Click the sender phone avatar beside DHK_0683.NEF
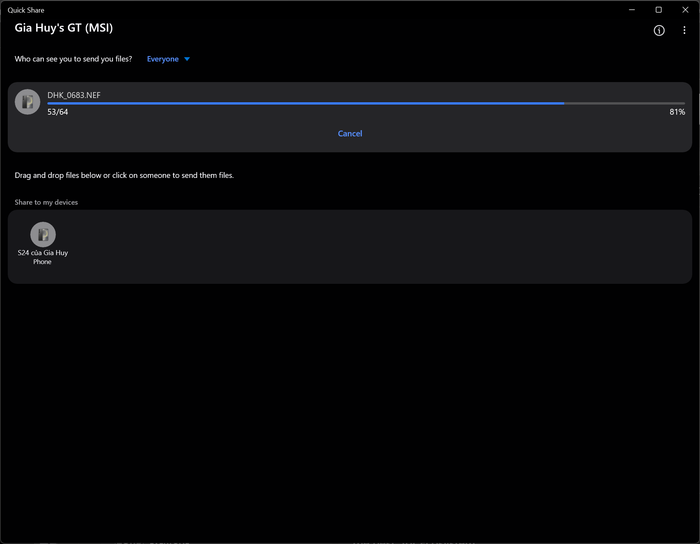Viewport: 700px width, 544px height. click(28, 102)
